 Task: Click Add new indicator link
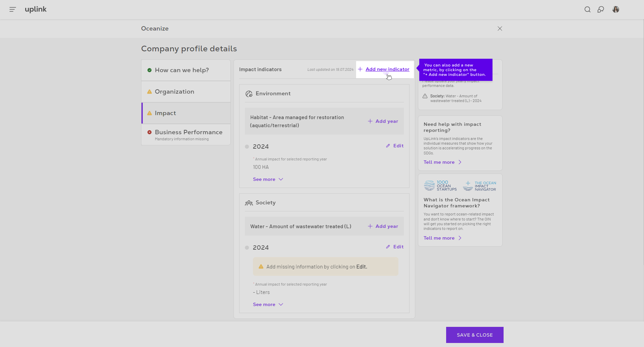387,69
